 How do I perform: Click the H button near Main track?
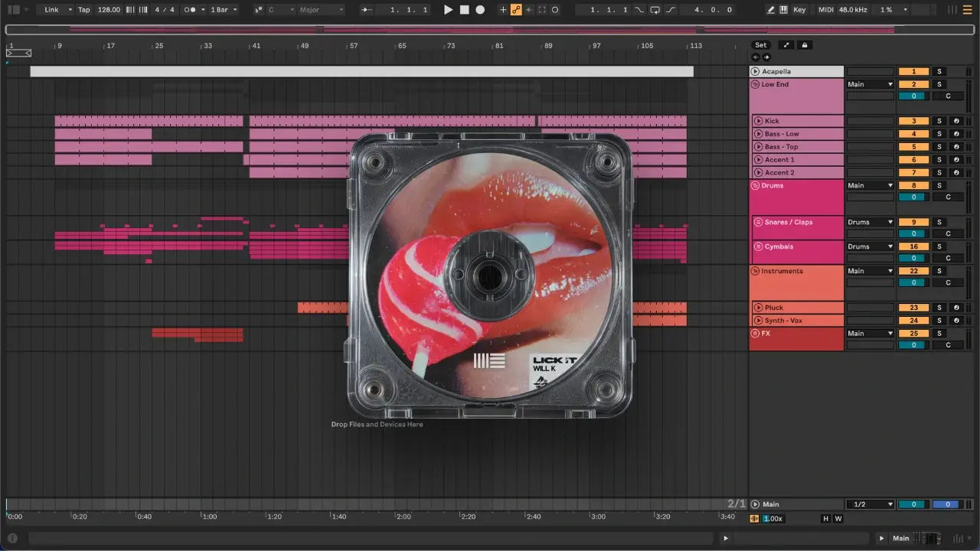click(825, 519)
